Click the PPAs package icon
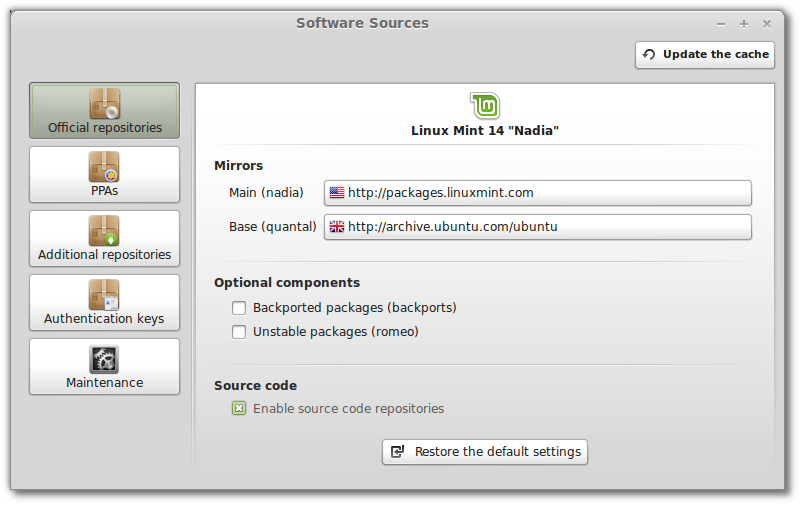 (104, 167)
